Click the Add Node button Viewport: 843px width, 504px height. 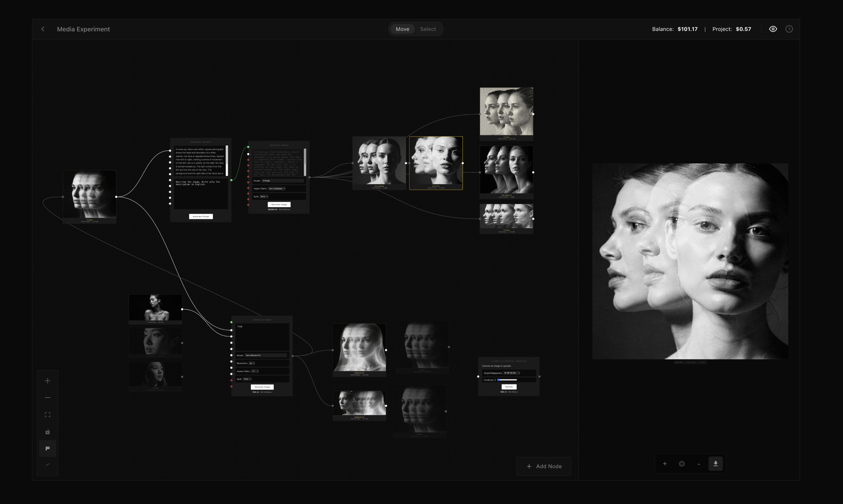[x=544, y=466]
